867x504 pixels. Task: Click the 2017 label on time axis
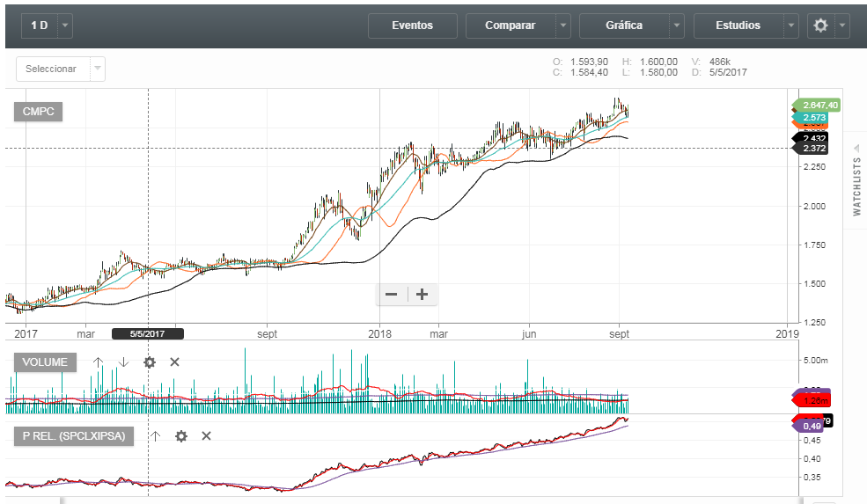click(26, 333)
